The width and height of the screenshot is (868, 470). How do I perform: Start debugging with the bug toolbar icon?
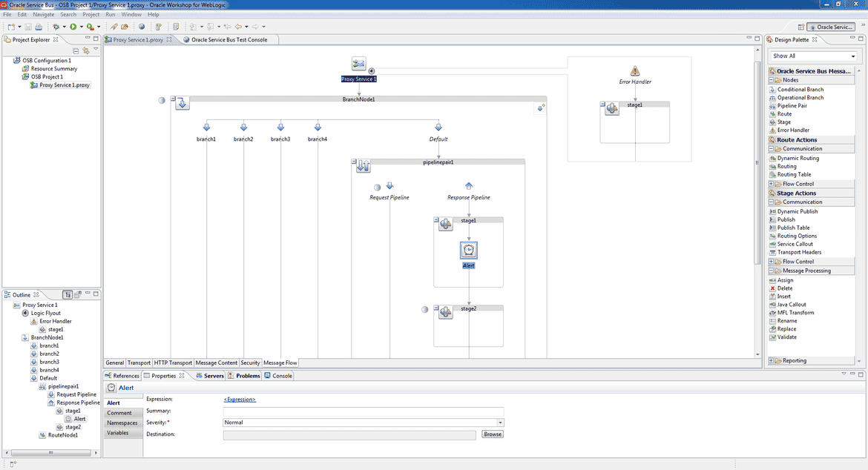(56, 27)
